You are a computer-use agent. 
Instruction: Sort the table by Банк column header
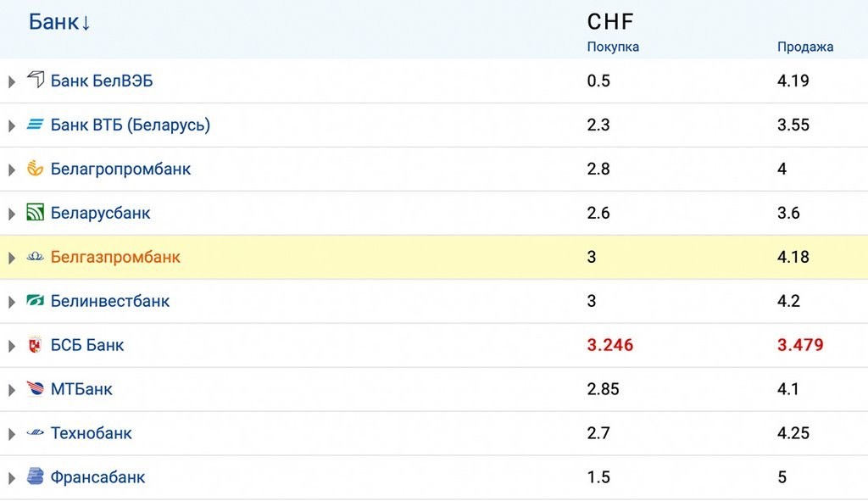(x=59, y=22)
